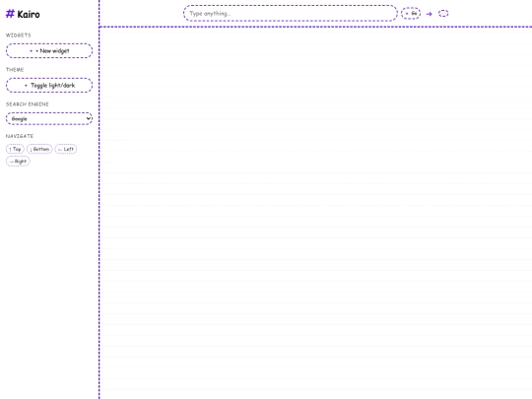The width and height of the screenshot is (532, 399).
Task: Click the Kairo title text
Action: (x=29, y=14)
